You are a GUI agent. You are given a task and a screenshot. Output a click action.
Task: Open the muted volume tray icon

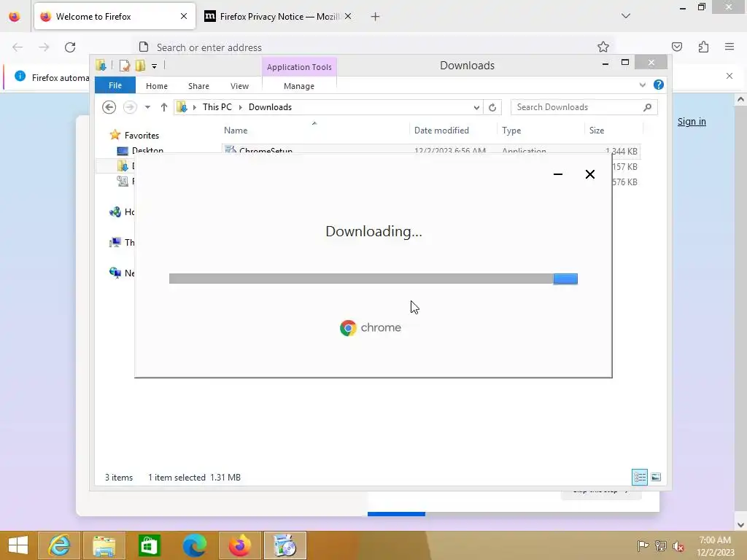[x=678, y=545]
